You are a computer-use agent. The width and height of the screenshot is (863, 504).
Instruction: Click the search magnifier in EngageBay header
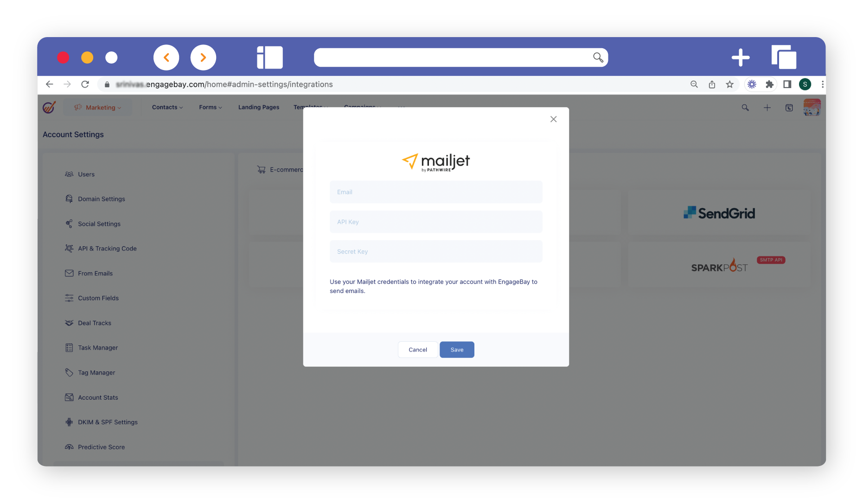coord(745,108)
